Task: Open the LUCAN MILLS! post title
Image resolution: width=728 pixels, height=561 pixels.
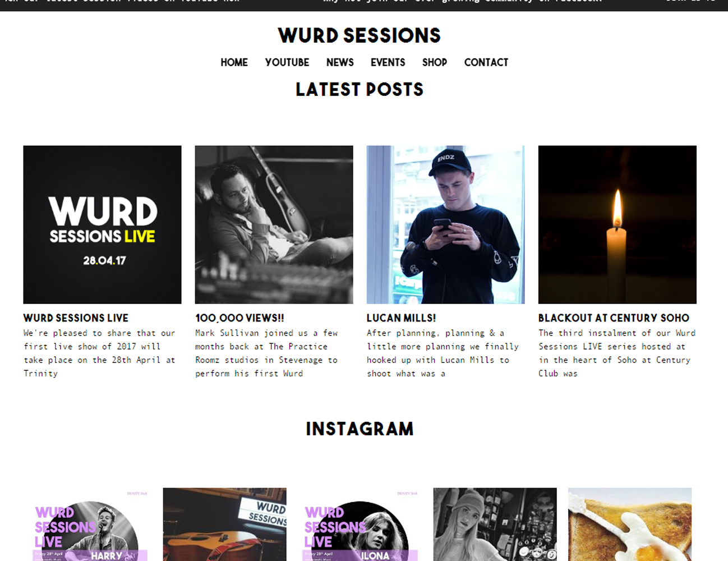Action: pos(401,318)
